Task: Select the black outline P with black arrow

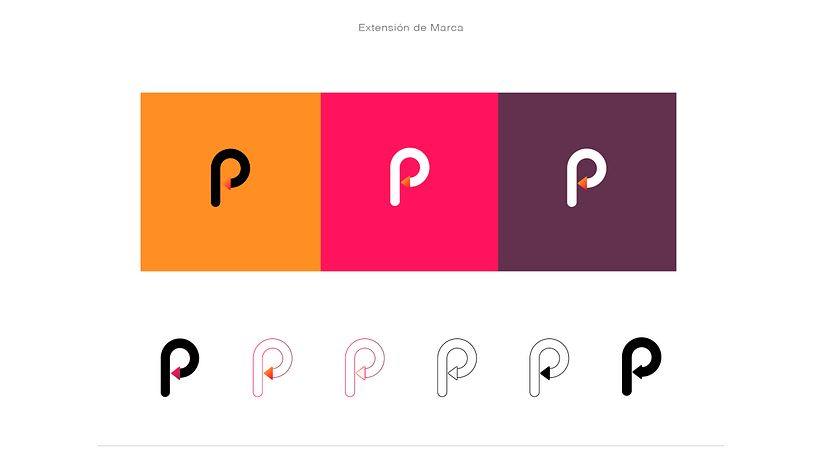Action: tap(549, 367)
